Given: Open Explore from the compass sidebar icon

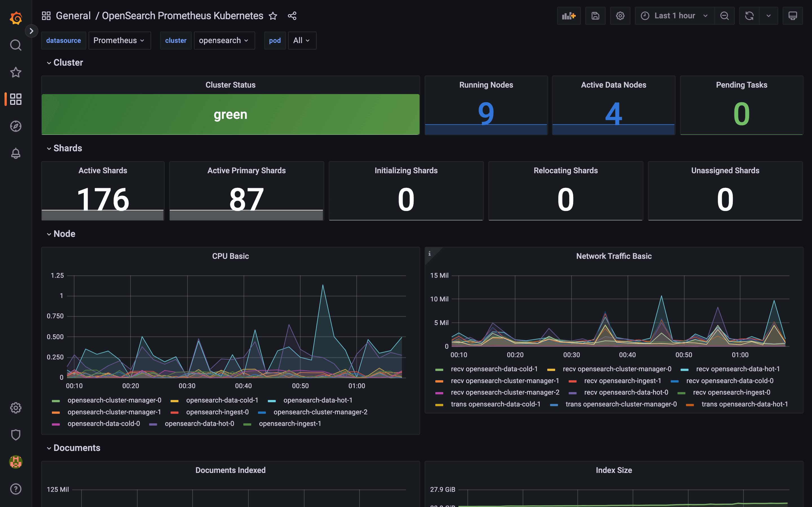Looking at the screenshot, I should point(16,126).
